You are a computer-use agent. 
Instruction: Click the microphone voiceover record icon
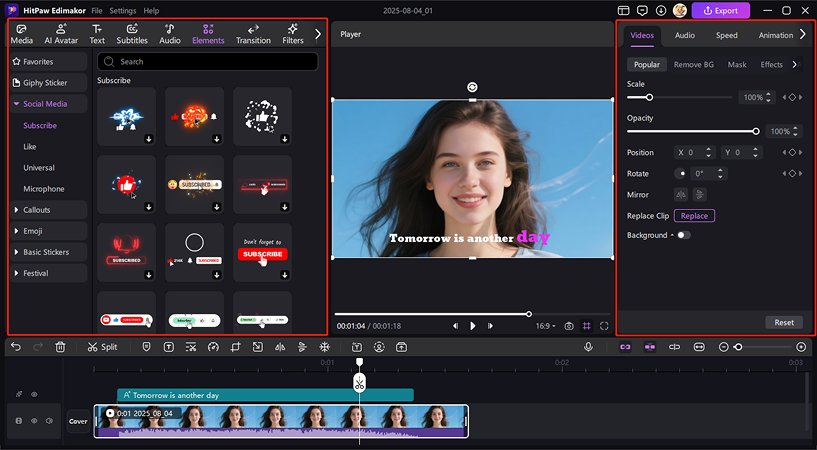(588, 347)
